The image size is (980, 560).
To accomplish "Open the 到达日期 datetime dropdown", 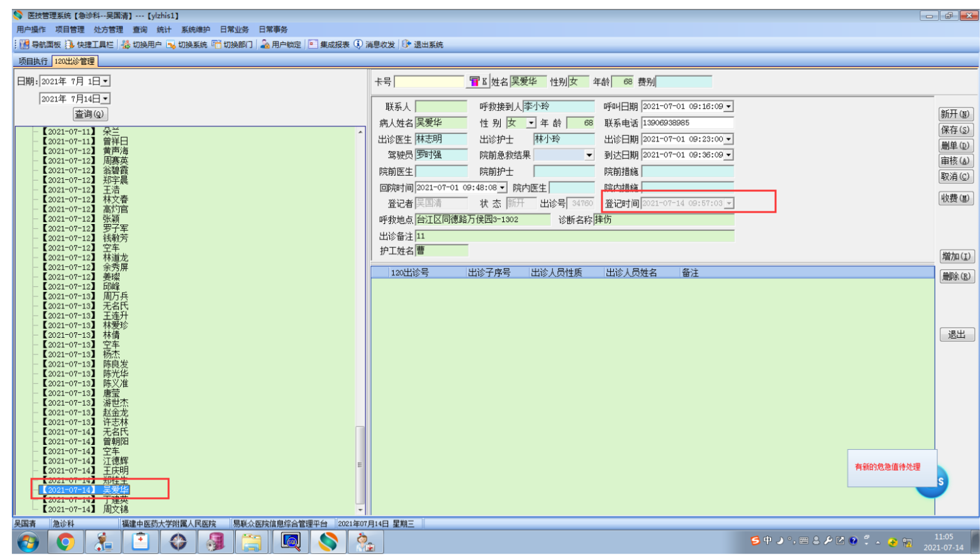I will [x=729, y=155].
